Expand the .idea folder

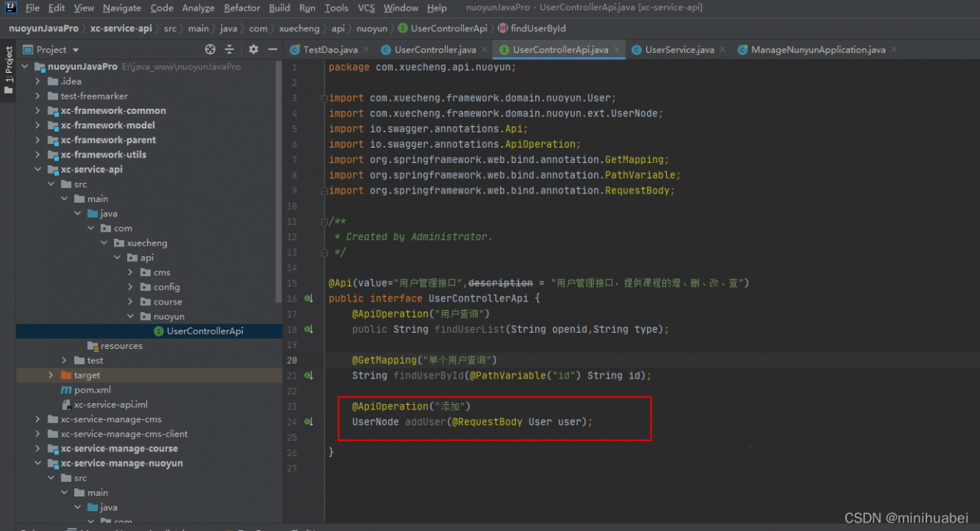click(x=38, y=81)
